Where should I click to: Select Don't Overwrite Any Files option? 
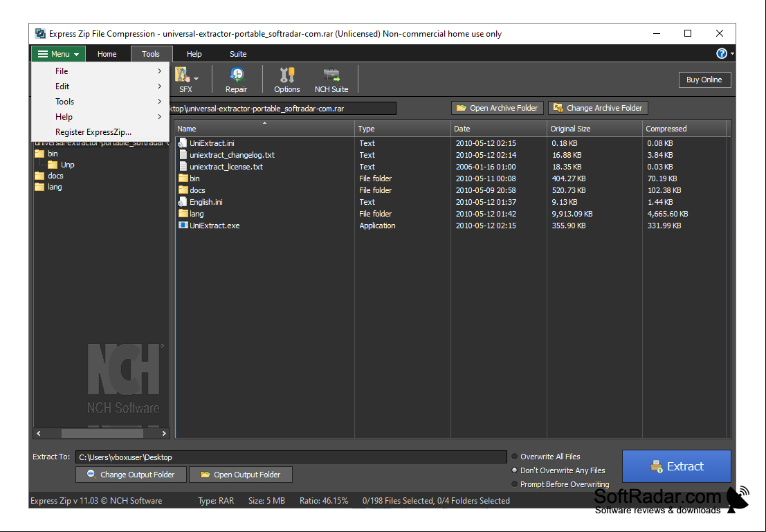click(558, 470)
